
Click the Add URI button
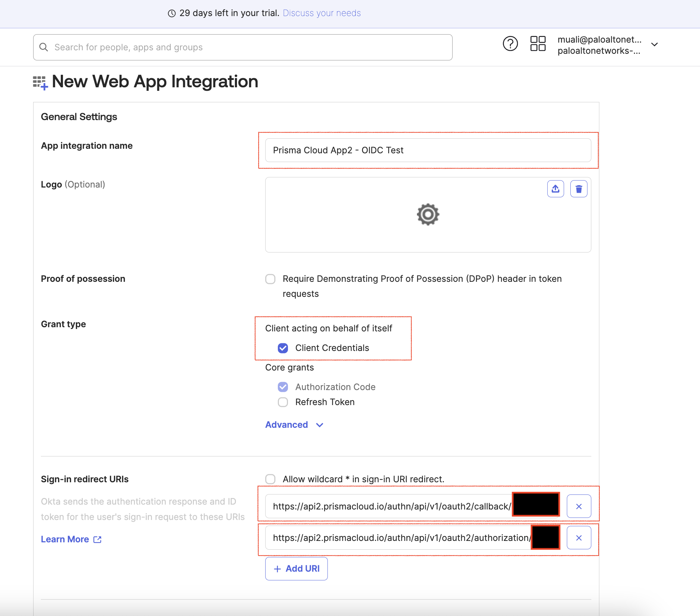296,569
